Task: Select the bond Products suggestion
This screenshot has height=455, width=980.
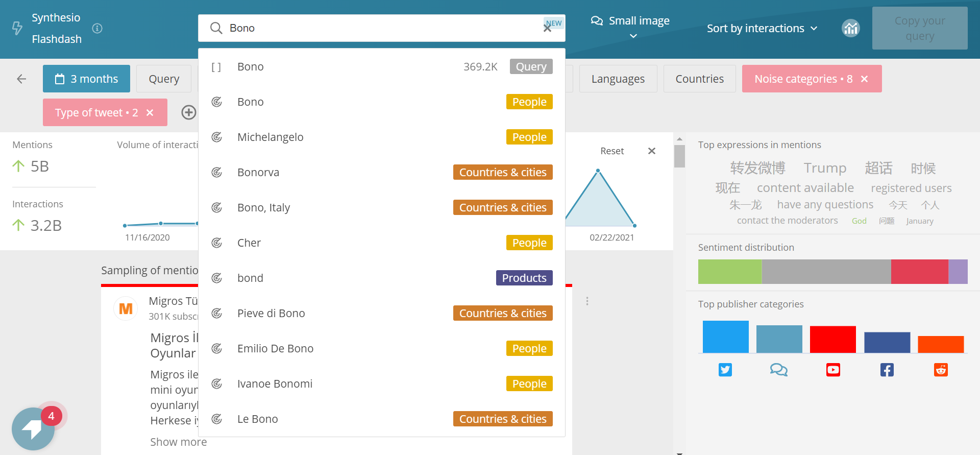Action: click(382, 278)
